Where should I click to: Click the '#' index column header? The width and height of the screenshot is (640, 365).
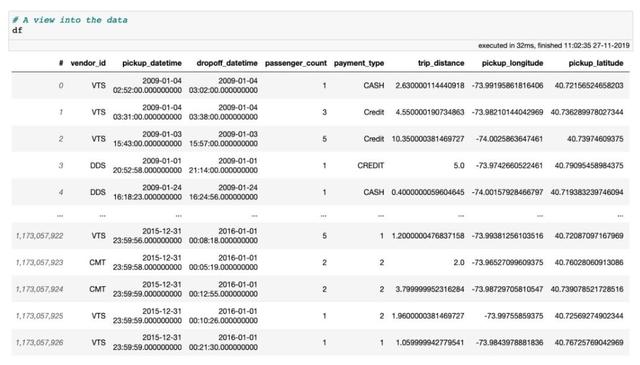tap(61, 63)
